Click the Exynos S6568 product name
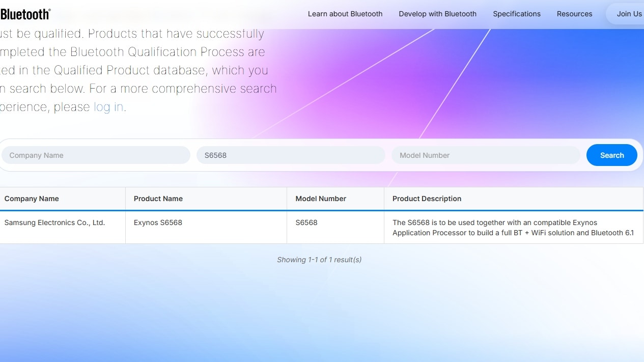644x362 pixels. (158, 222)
